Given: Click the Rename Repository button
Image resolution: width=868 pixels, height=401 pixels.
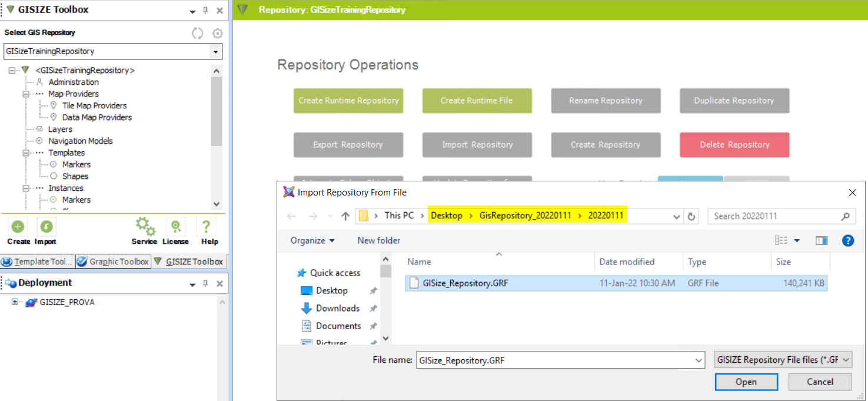Looking at the screenshot, I should (606, 101).
